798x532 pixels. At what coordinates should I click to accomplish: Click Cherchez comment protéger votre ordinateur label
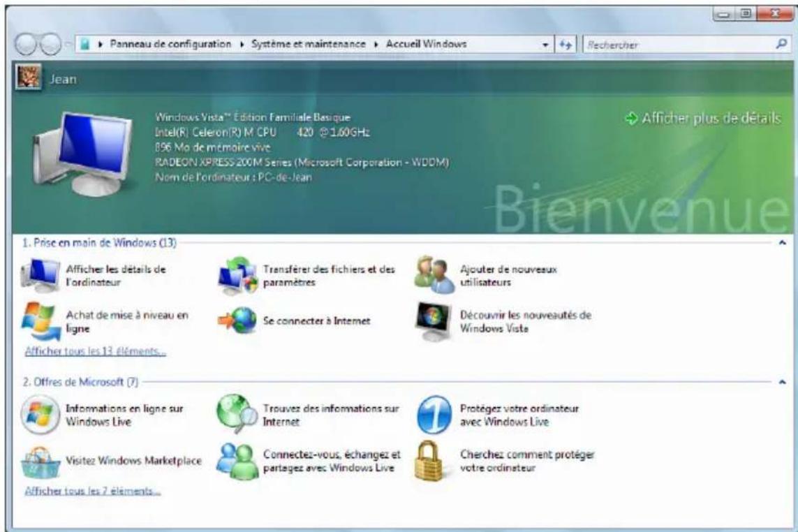point(526,461)
